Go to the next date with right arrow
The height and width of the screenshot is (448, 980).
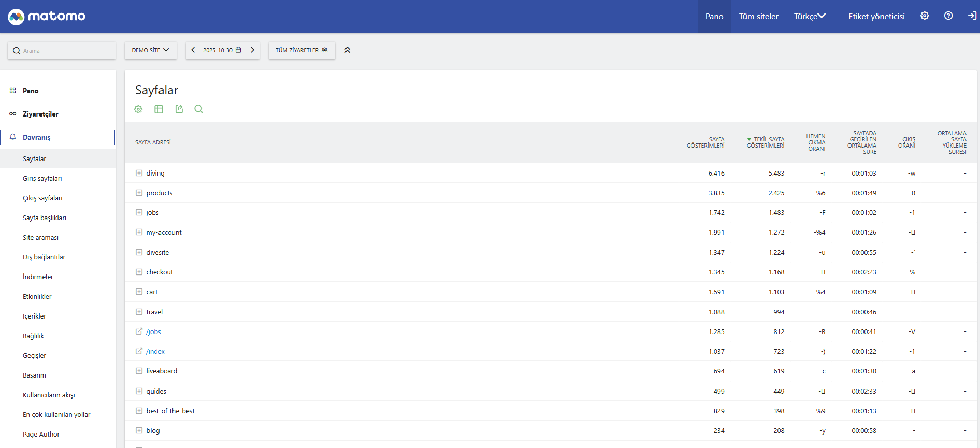pyautogui.click(x=252, y=50)
